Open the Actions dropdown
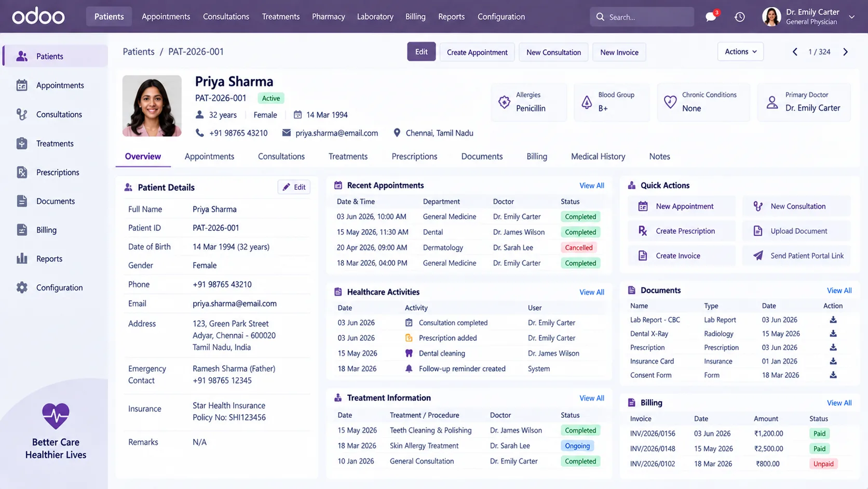The height and width of the screenshot is (489, 868). click(740, 51)
